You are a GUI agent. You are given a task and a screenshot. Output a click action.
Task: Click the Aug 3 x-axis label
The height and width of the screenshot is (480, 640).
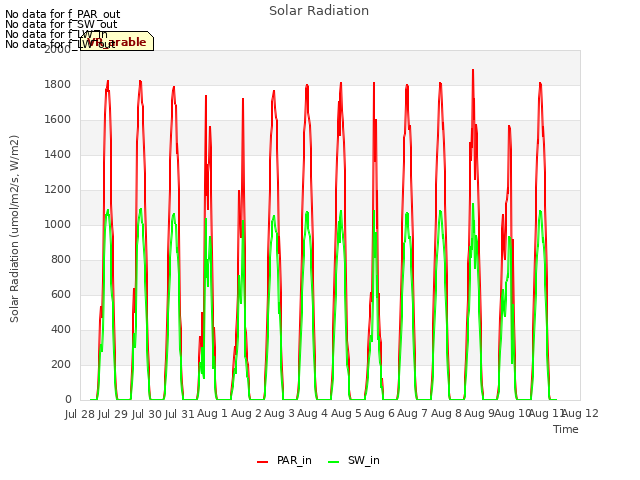click(x=279, y=413)
